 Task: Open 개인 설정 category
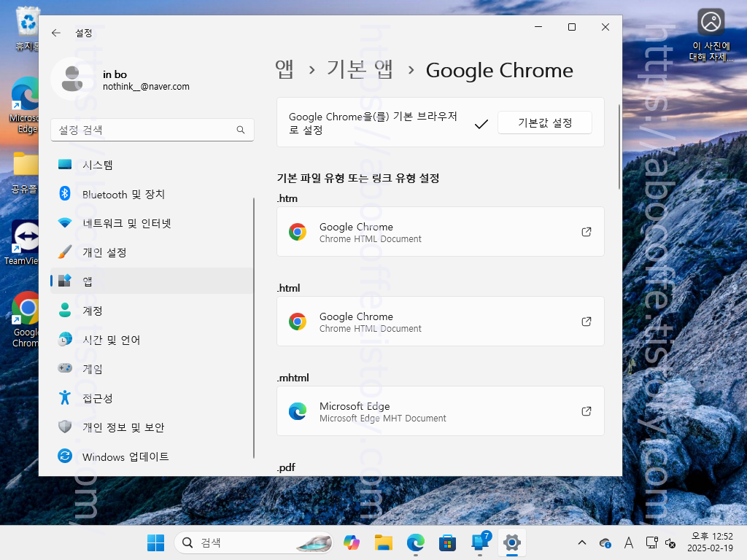click(152, 252)
